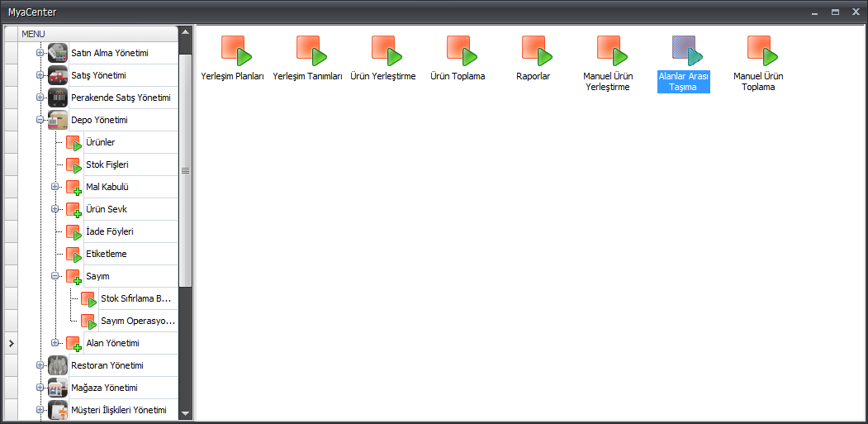Click the Sayım tree icon
The height and width of the screenshot is (424, 868).
pyautogui.click(x=74, y=277)
